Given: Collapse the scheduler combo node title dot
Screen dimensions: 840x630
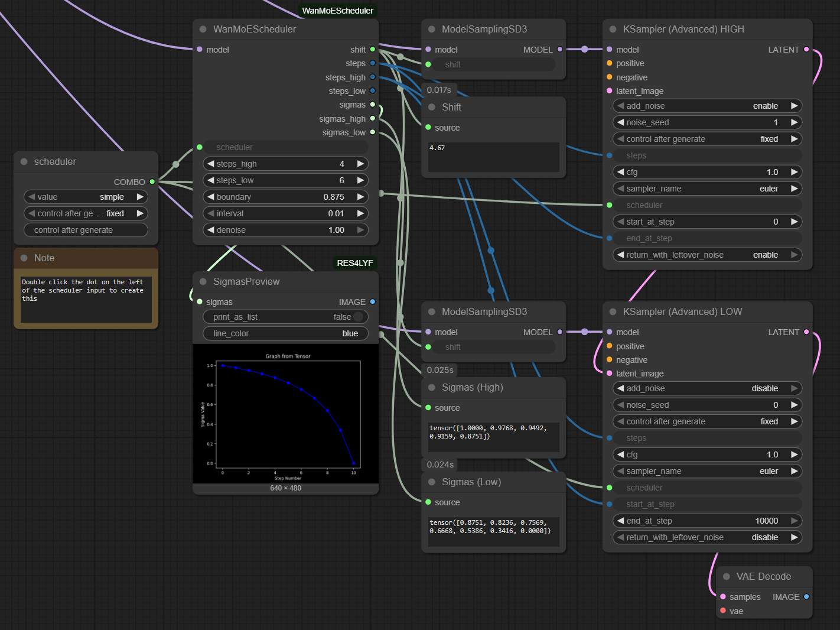Looking at the screenshot, I should click(x=24, y=161).
